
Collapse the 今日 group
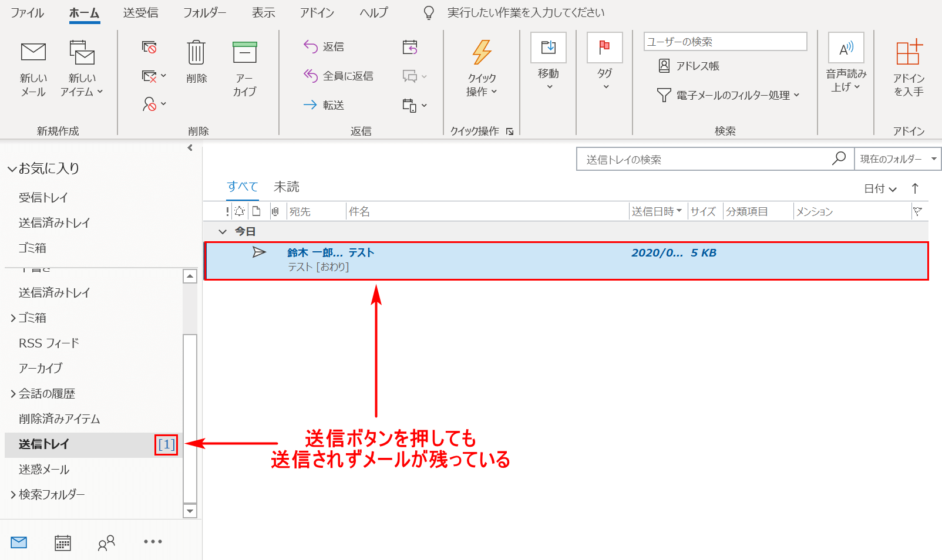click(223, 232)
